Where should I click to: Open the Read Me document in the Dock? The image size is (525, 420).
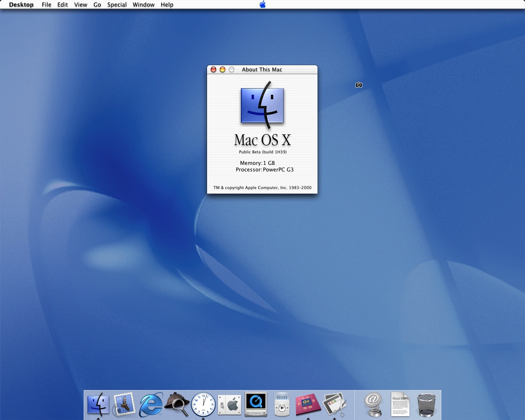(x=400, y=404)
